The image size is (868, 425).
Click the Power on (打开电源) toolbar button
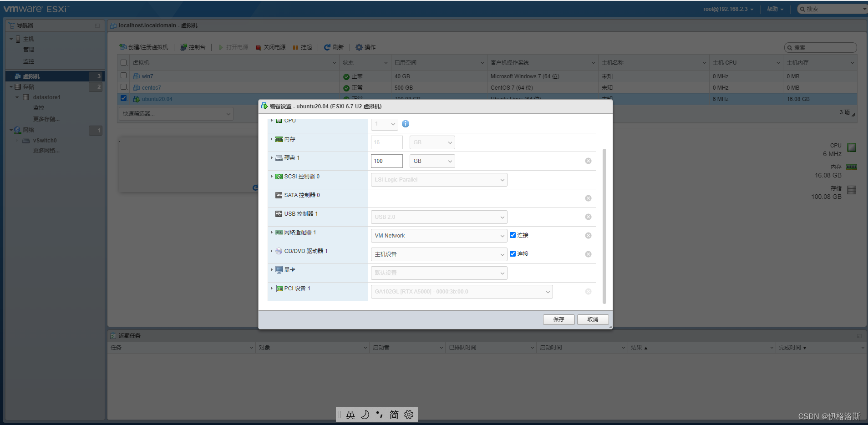pos(233,47)
